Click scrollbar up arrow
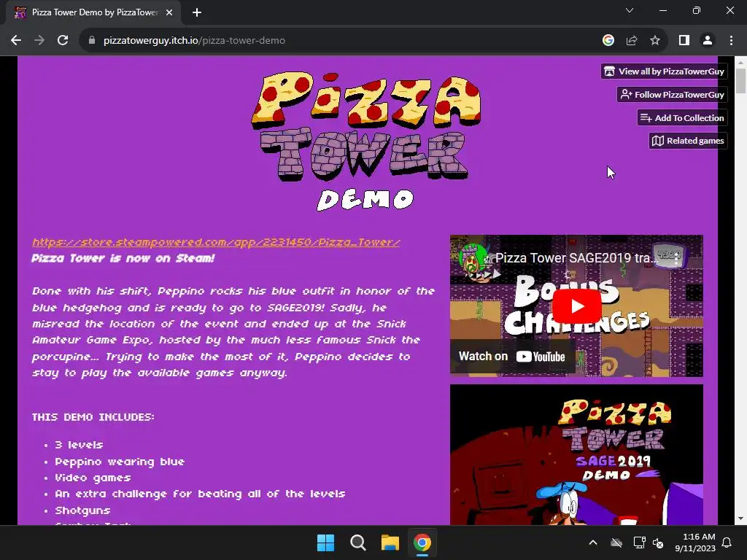Image resolution: width=747 pixels, height=560 pixels. coord(740,62)
